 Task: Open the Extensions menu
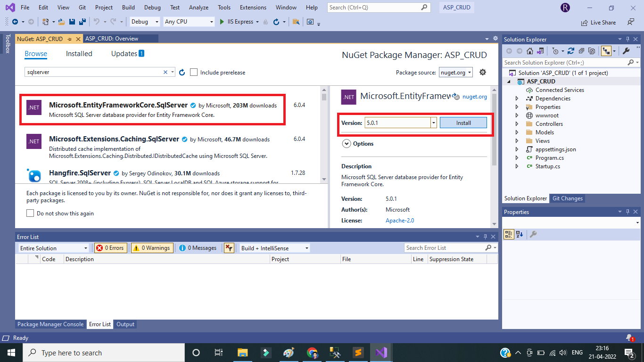(x=253, y=8)
